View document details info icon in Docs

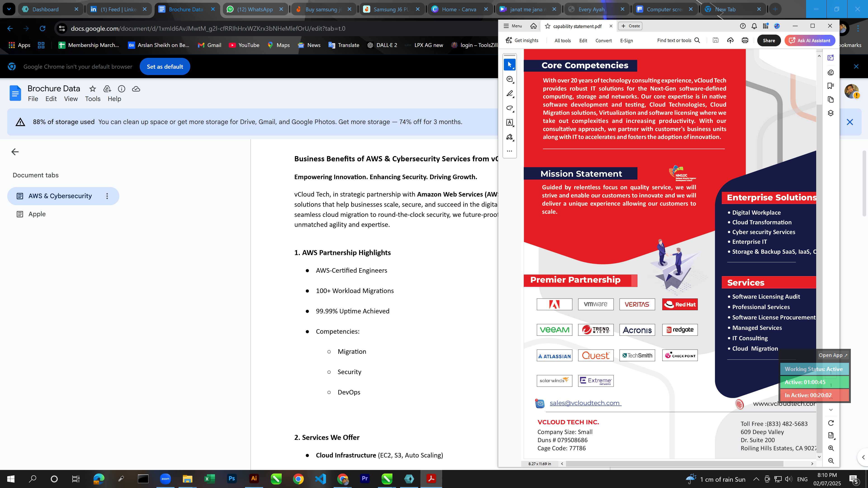click(x=122, y=89)
